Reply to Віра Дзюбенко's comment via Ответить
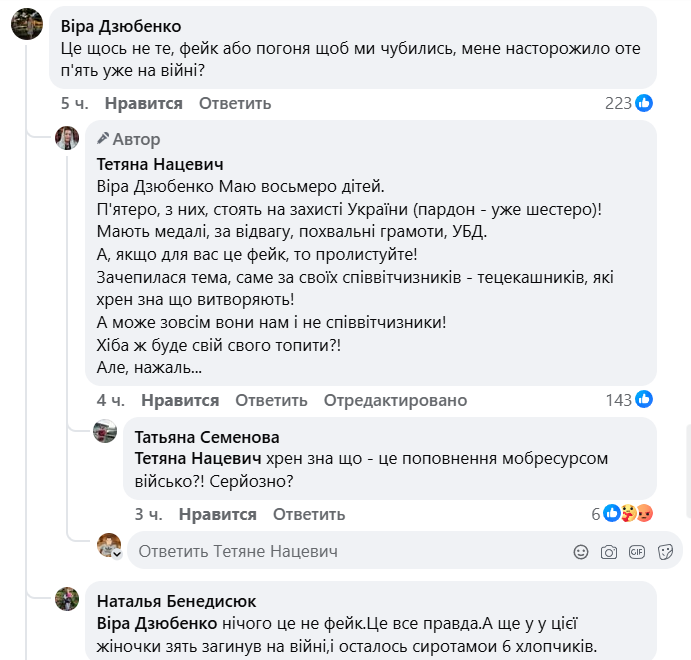This screenshot has height=660, width=691. (x=235, y=103)
